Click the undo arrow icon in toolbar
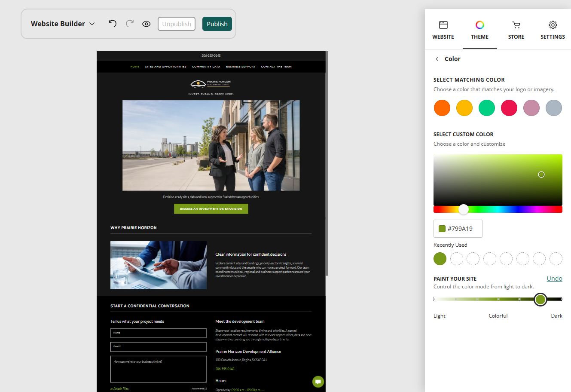Screen dimensions: 571x392 (x=113, y=24)
